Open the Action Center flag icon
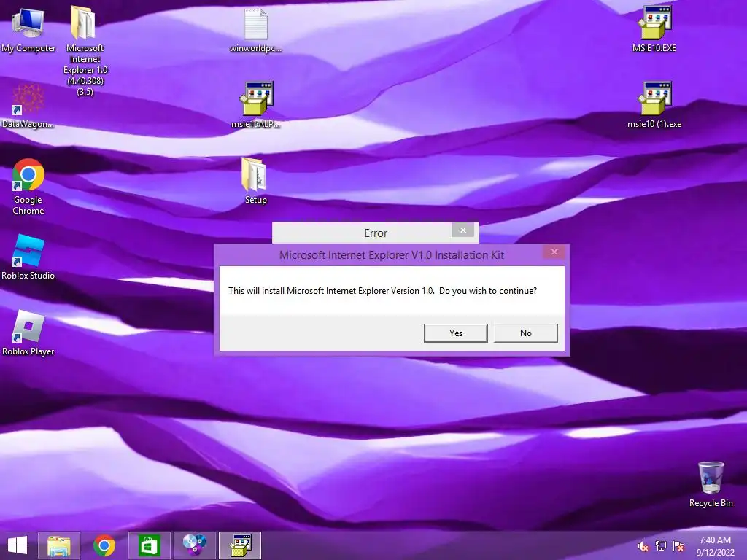The width and height of the screenshot is (747, 560). [678, 546]
